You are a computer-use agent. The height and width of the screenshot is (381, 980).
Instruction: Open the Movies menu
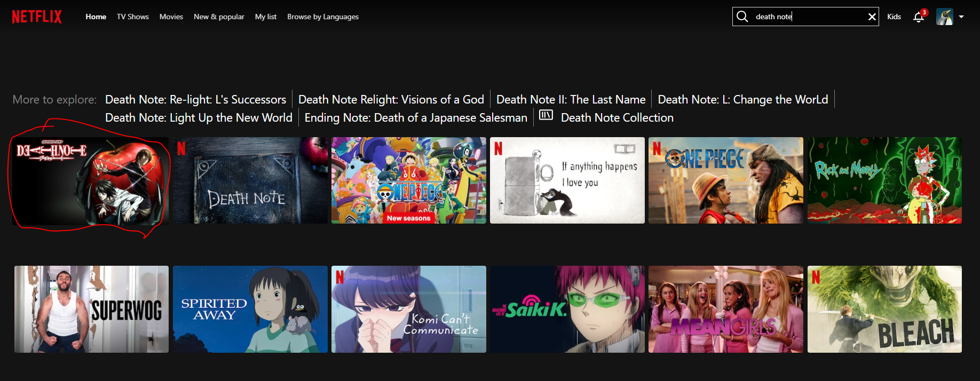tap(171, 17)
